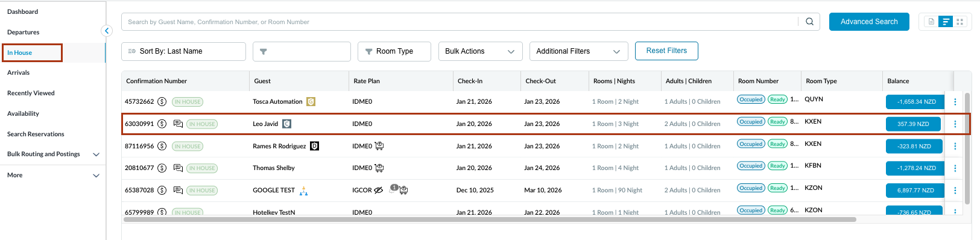
Task: Click the Reset Filters button
Action: point(666,51)
